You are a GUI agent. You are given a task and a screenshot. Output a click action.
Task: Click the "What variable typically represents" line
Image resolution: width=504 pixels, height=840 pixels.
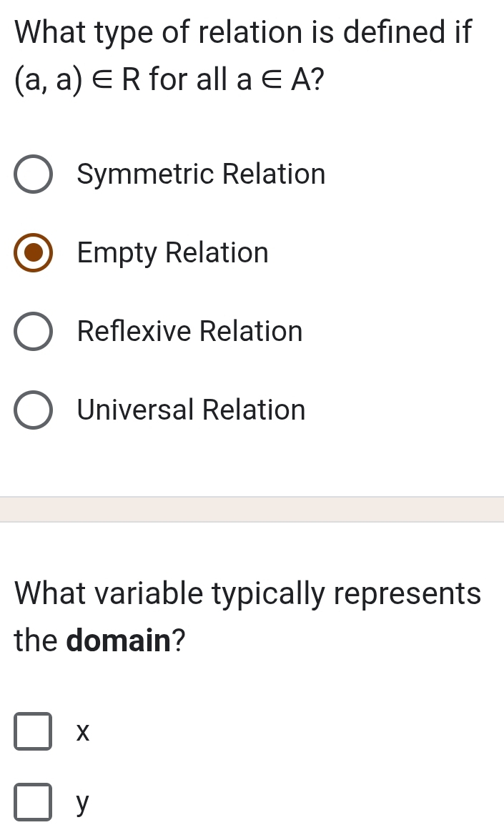coord(247,593)
